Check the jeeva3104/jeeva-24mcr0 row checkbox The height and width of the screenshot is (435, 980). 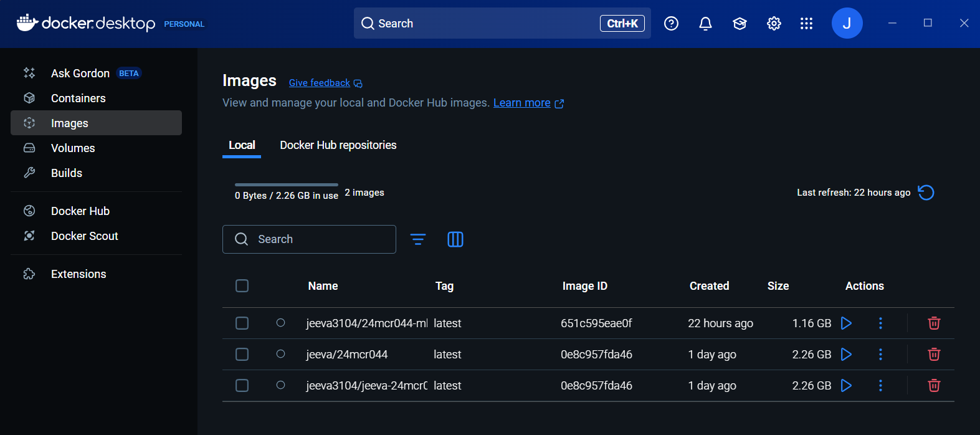(242, 386)
